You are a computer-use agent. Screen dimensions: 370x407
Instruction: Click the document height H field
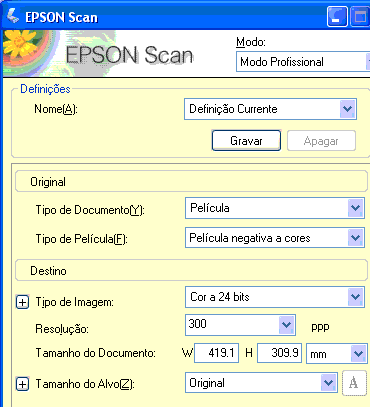280,353
